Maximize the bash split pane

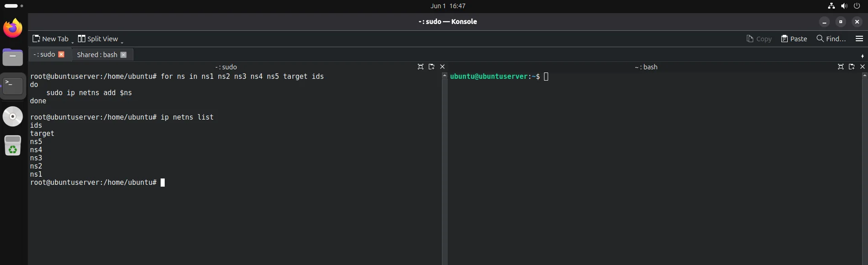pyautogui.click(x=841, y=67)
